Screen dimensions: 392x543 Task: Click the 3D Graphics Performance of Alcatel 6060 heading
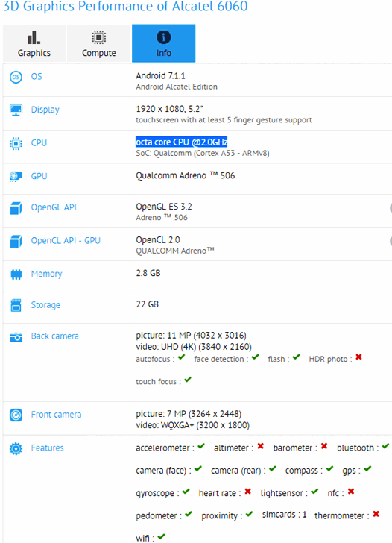(x=125, y=6)
